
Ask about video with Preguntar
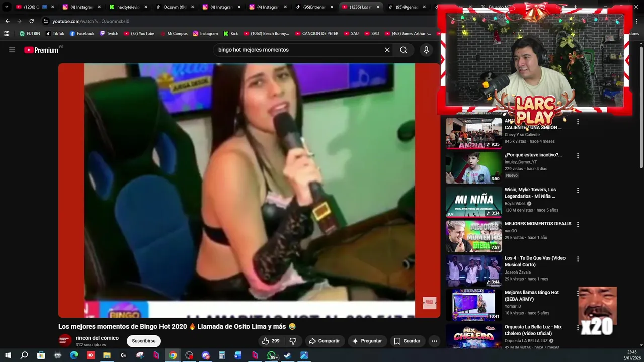[367, 341]
